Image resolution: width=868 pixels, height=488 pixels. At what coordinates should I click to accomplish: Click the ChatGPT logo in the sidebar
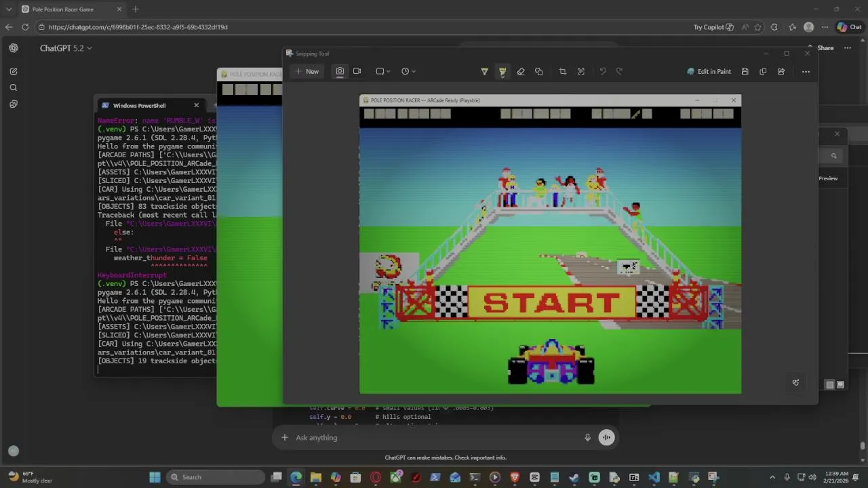click(x=14, y=48)
